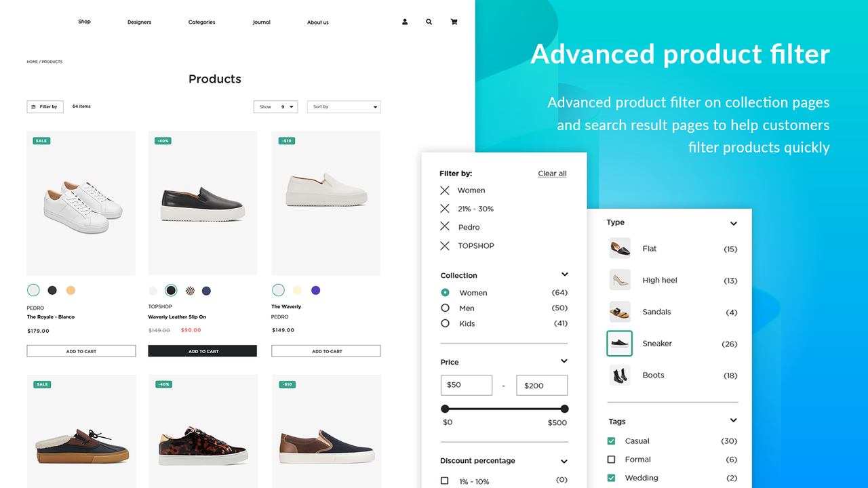Click the minimum price $50 field

point(467,385)
